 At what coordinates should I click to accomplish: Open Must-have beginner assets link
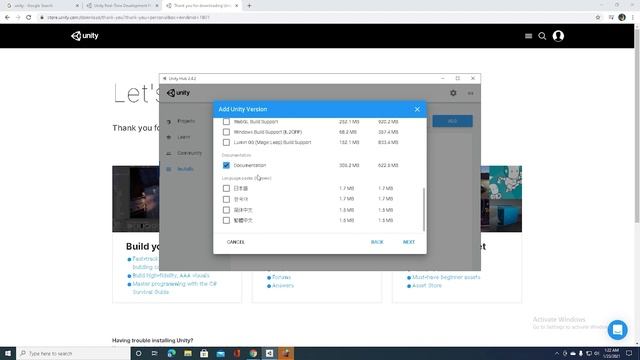click(446, 278)
